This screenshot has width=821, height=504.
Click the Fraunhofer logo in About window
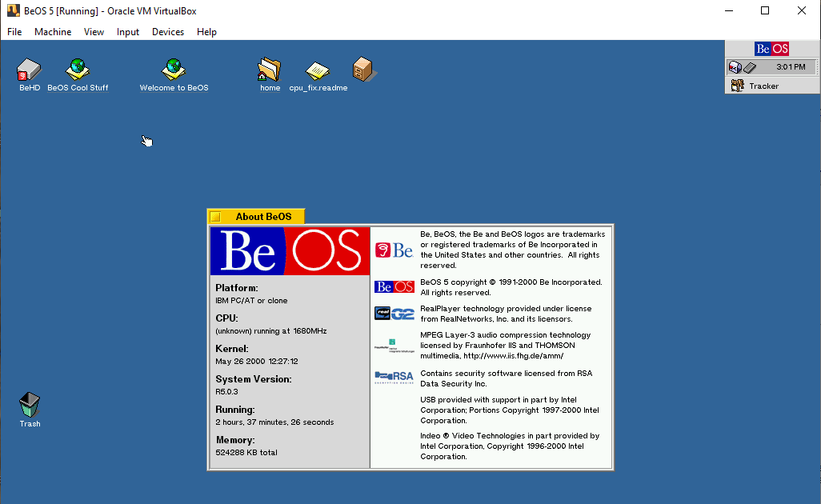click(x=394, y=346)
